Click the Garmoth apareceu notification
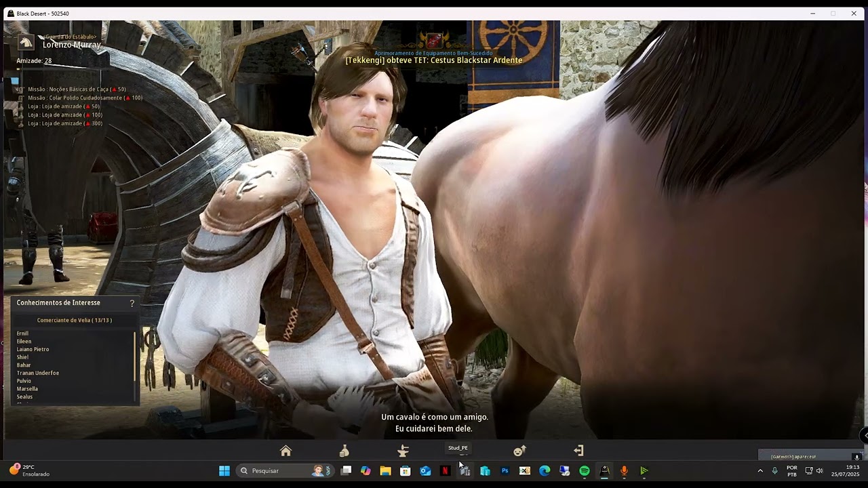Image resolution: width=868 pixels, height=488 pixels. [x=793, y=457]
